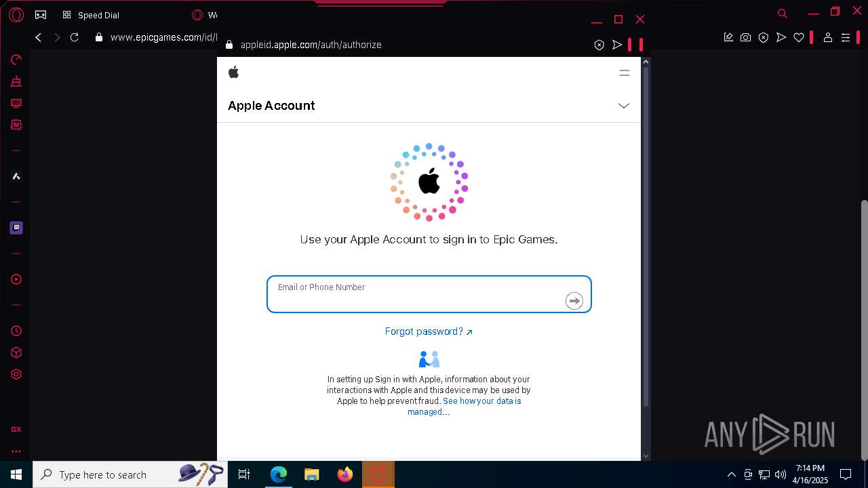Open volume control in system tray
The height and width of the screenshot is (488, 868).
(781, 474)
